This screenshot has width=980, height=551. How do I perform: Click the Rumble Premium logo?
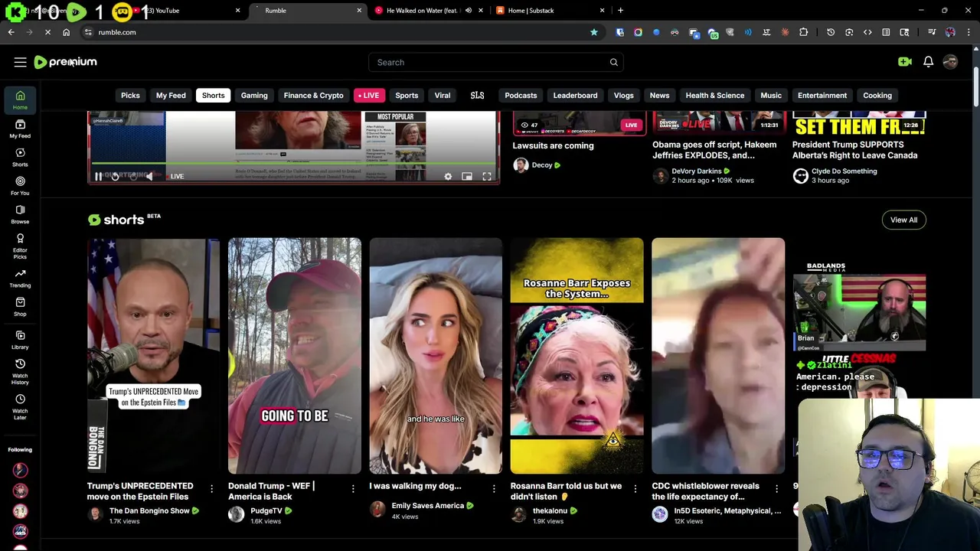click(x=66, y=62)
